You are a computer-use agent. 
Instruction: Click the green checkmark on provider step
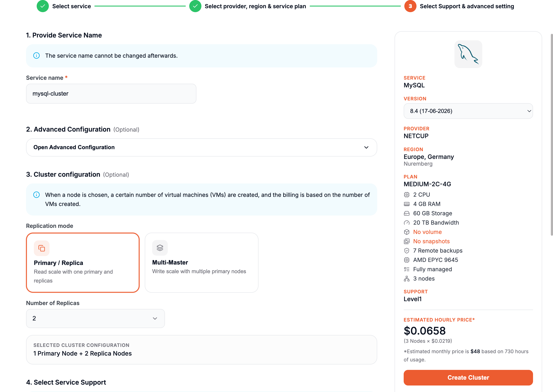coord(195,6)
